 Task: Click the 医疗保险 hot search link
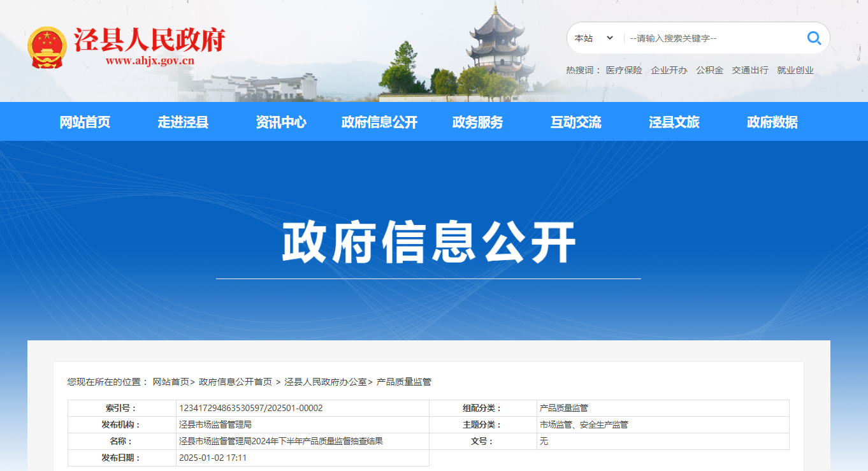(x=624, y=71)
